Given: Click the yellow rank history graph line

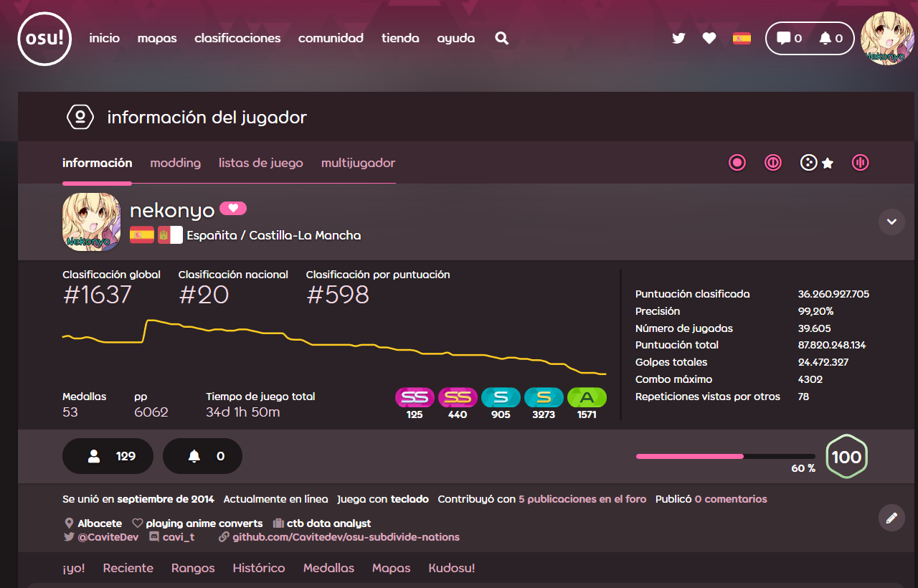Looking at the screenshot, I should coord(334,348).
